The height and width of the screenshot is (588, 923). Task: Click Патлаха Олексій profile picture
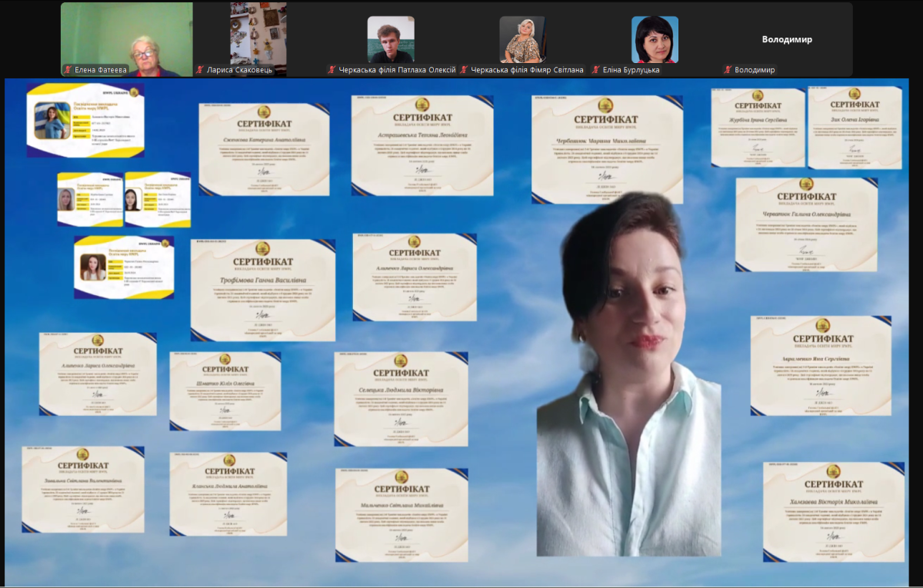(391, 39)
